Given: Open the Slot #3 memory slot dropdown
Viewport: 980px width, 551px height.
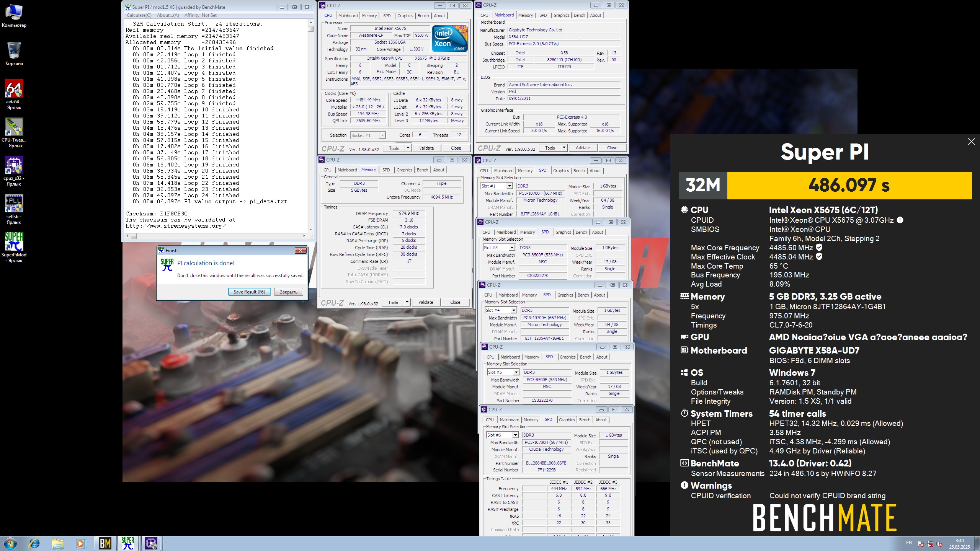Looking at the screenshot, I should [x=512, y=248].
